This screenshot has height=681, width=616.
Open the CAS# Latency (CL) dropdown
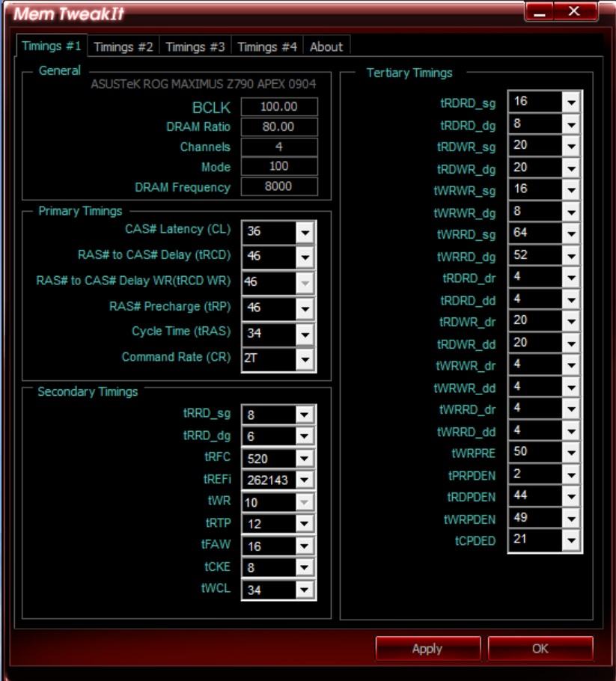[x=305, y=232]
